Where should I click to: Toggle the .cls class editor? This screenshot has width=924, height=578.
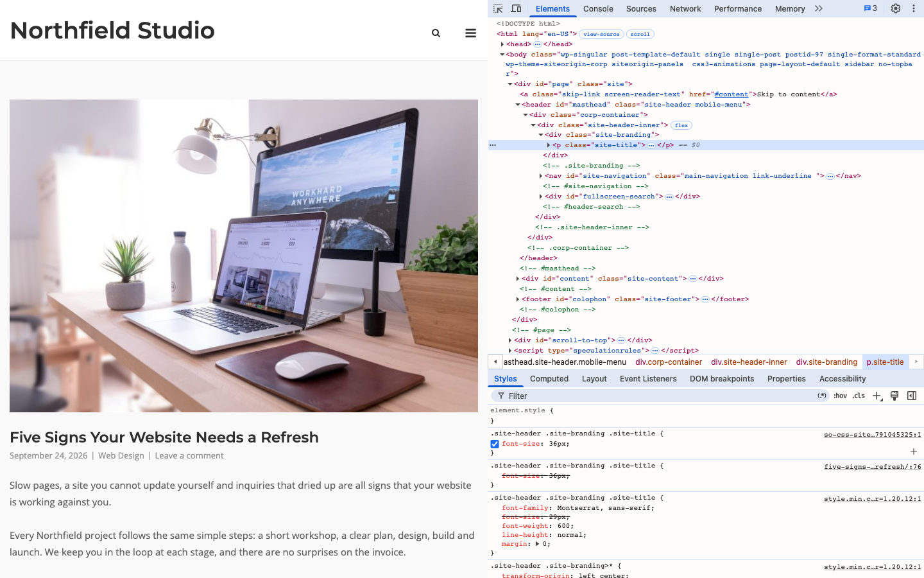(859, 396)
